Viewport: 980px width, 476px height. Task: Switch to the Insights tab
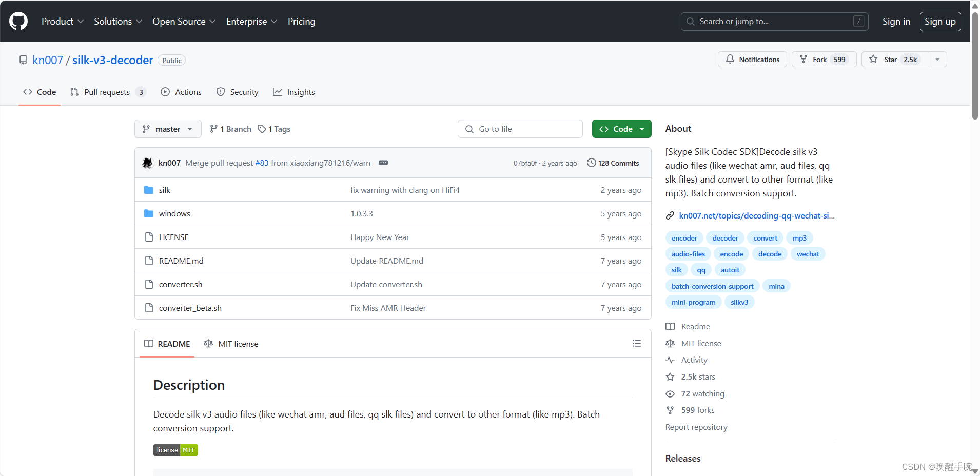[294, 92]
